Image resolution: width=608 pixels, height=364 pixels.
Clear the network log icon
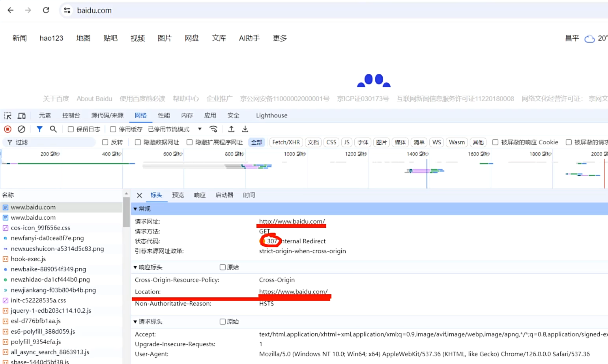click(22, 129)
